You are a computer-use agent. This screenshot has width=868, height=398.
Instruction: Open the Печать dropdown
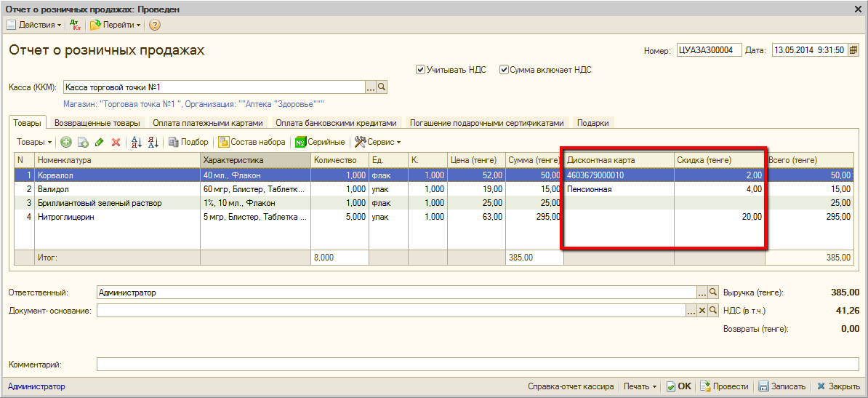(x=640, y=386)
